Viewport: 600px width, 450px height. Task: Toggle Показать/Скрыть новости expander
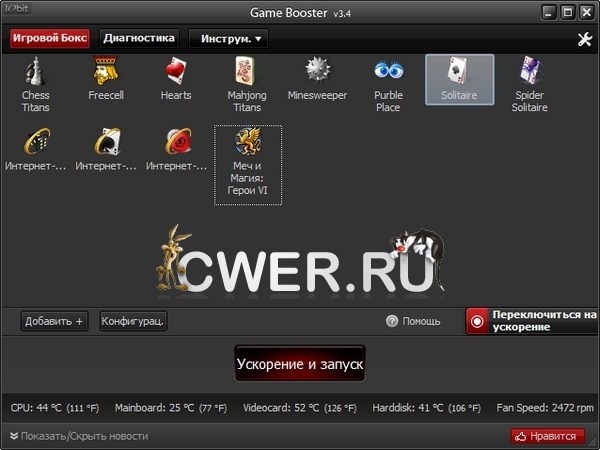[79, 436]
